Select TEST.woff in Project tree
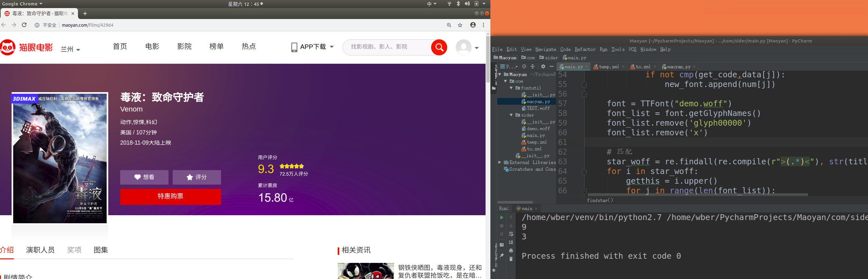This screenshot has width=868, height=279. click(x=536, y=108)
